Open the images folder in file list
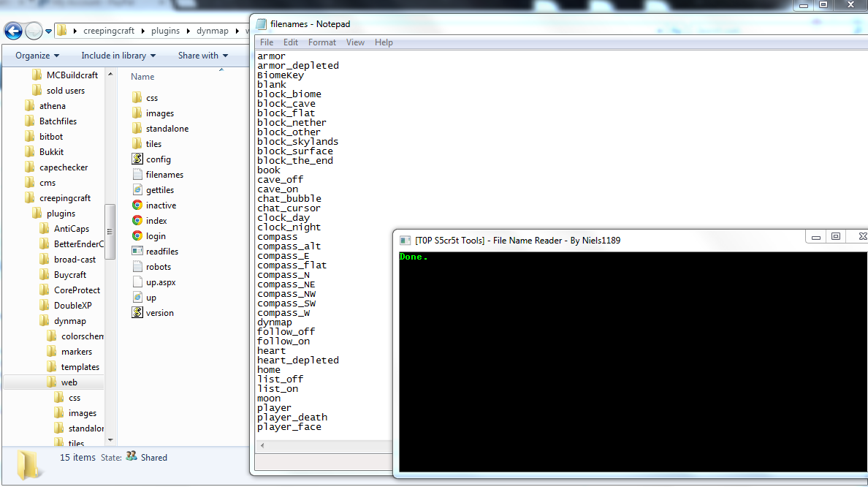The height and width of the screenshot is (487, 868). click(153, 113)
